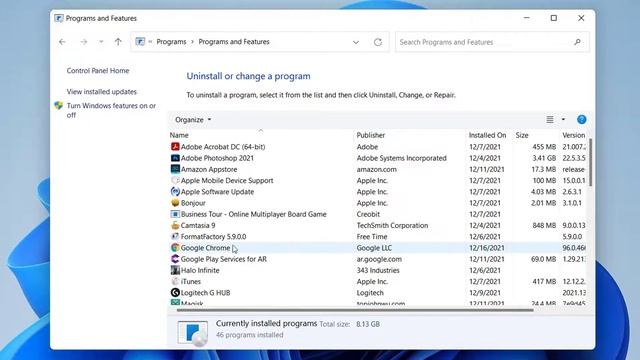This screenshot has width=640, height=360.
Task: Open the recent locations dropdown arrow
Action: pos(101,42)
